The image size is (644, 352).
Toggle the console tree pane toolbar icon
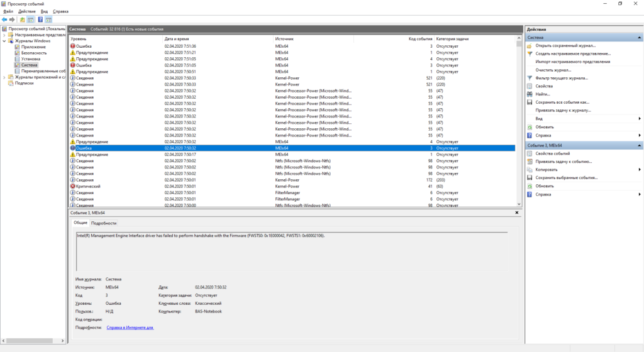click(30, 19)
